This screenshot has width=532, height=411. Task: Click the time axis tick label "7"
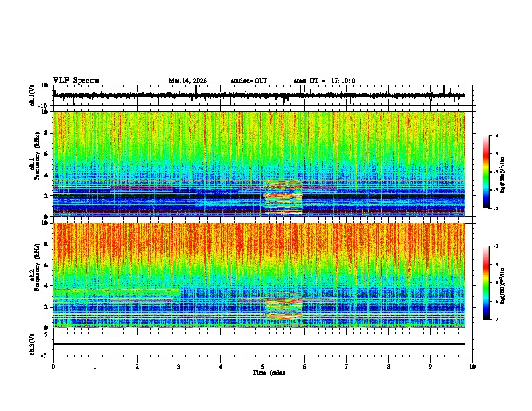point(347,367)
